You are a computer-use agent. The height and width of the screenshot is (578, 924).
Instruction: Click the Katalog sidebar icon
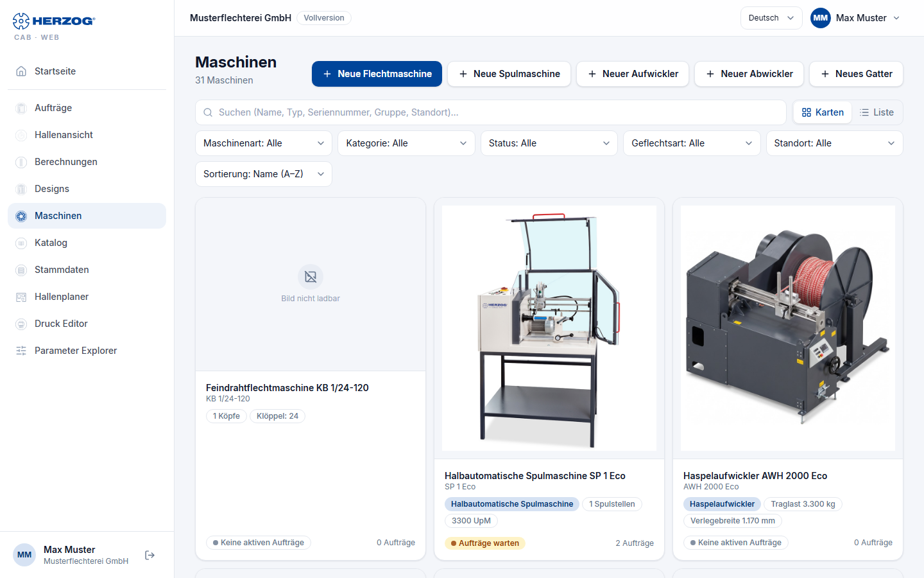(x=21, y=243)
